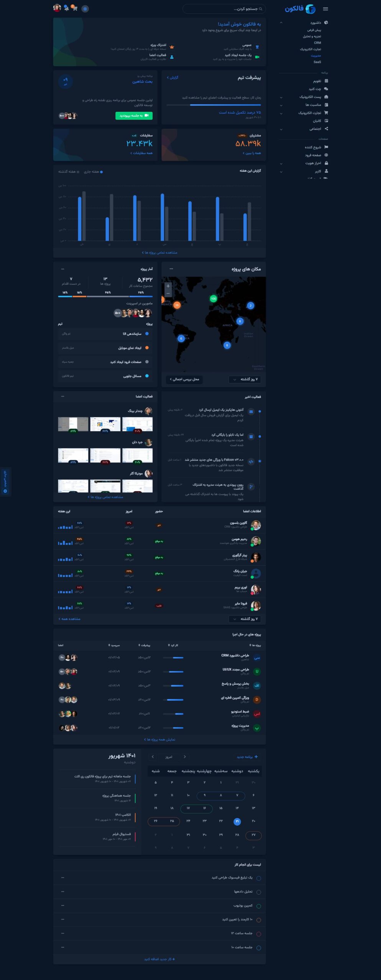The width and height of the screenshot is (381, 980).
Task: Switch theme using the round sun icon
Action: point(85,8)
